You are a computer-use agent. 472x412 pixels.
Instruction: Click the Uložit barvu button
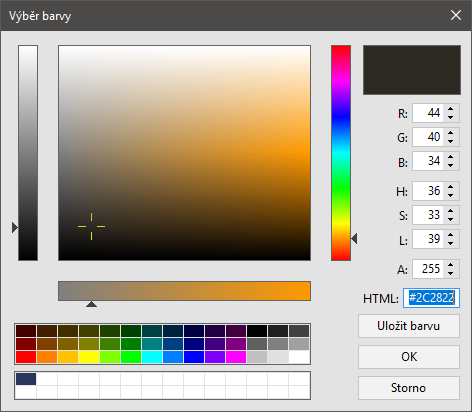tap(409, 326)
